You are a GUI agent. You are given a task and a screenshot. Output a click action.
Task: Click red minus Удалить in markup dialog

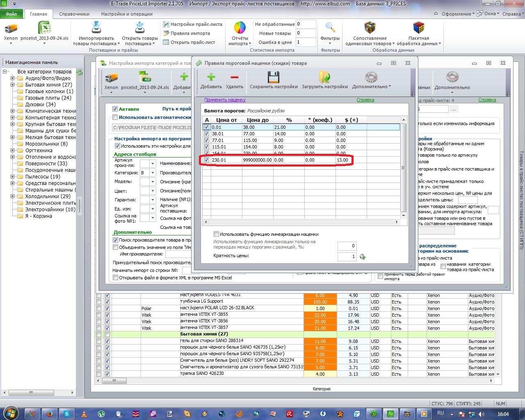coord(235,77)
